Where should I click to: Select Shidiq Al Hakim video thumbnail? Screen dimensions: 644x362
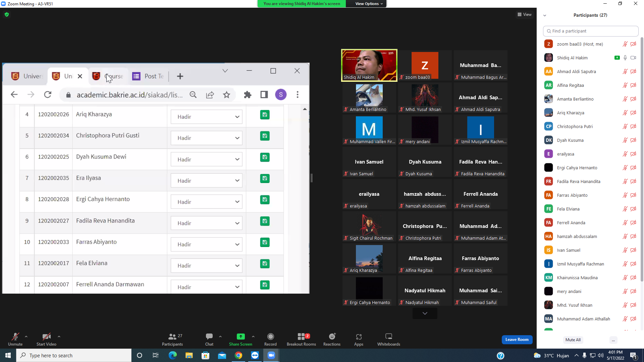[x=369, y=65]
